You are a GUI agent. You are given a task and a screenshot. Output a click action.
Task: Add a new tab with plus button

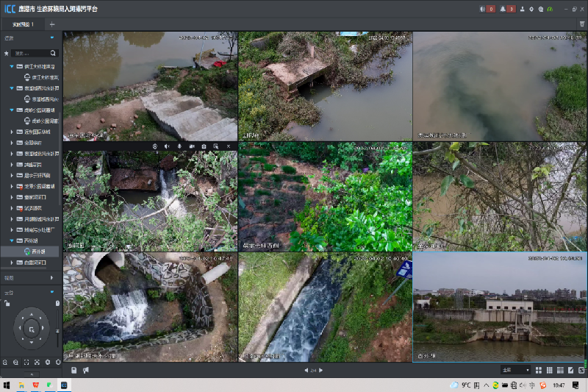51,24
